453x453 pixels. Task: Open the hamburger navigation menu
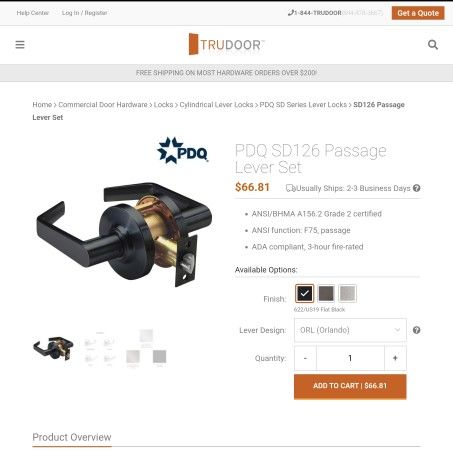(20, 45)
